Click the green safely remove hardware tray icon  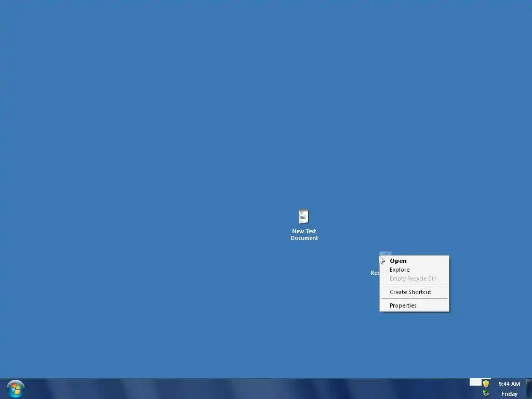(486, 393)
